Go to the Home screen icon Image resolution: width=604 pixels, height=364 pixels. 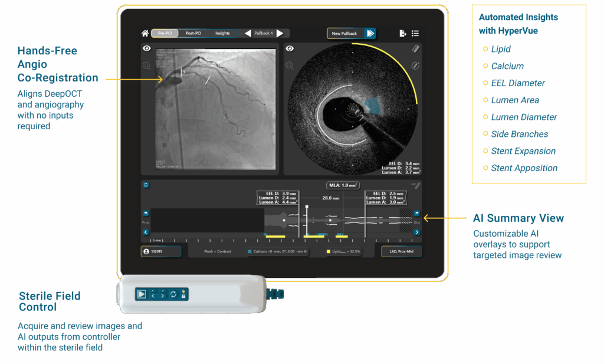[145, 34]
